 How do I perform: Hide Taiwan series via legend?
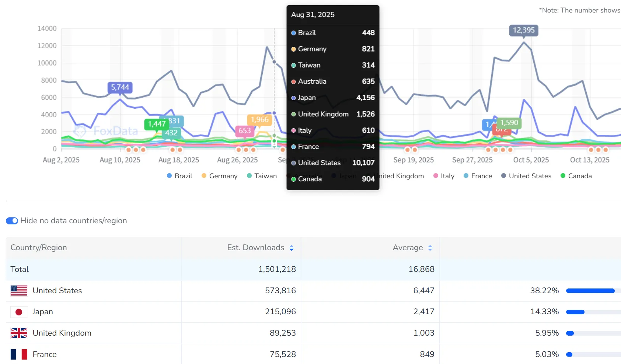[x=262, y=176]
